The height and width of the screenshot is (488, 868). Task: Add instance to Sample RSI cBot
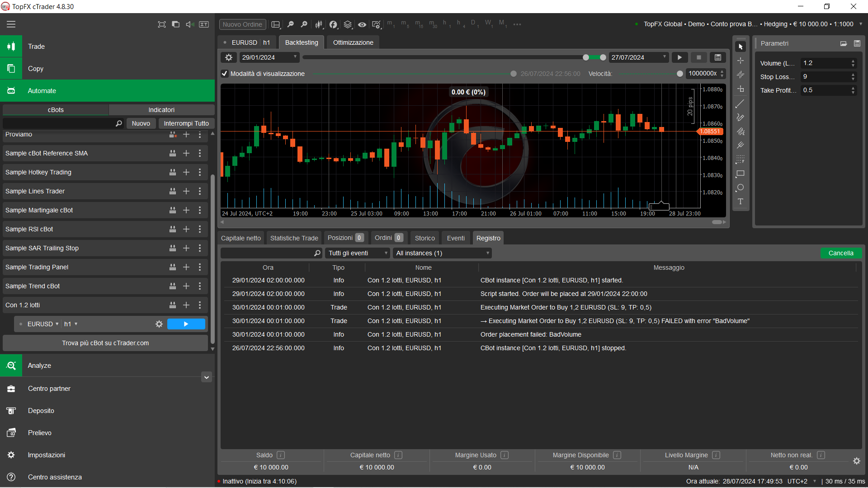(186, 229)
